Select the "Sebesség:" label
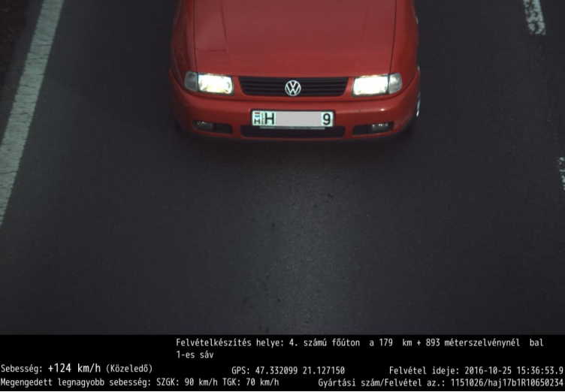 [x=22, y=369]
